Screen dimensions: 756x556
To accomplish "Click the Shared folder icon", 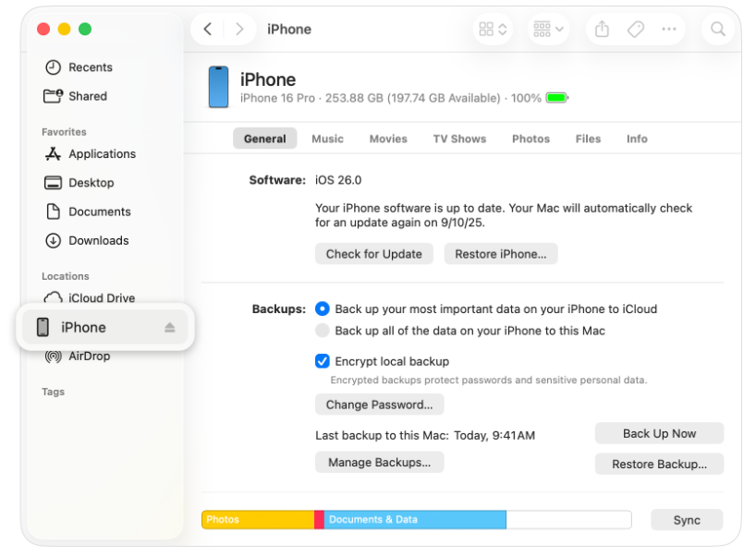I will (53, 96).
